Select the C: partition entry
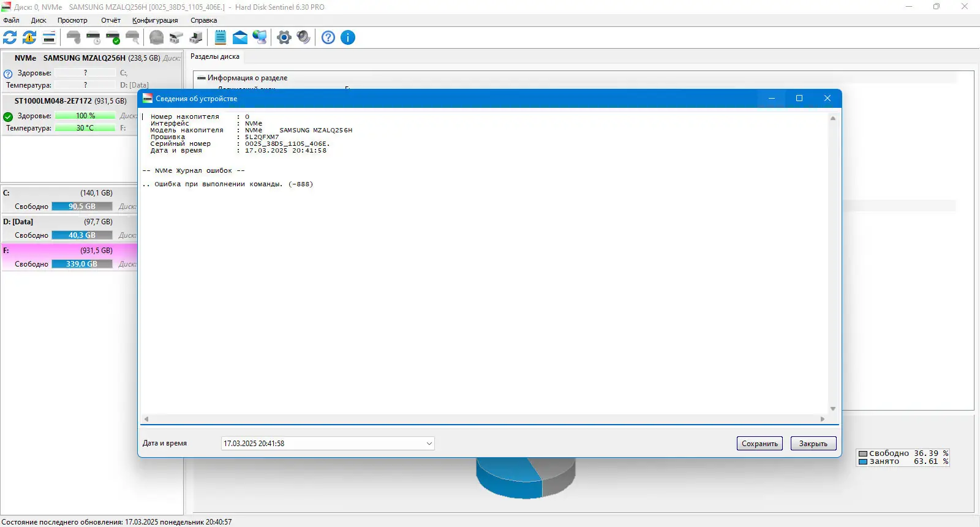Screen dimensions: 980x527 (70, 200)
